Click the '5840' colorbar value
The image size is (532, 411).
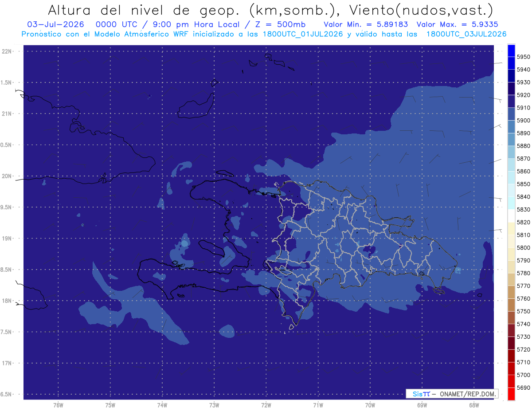[524, 197]
